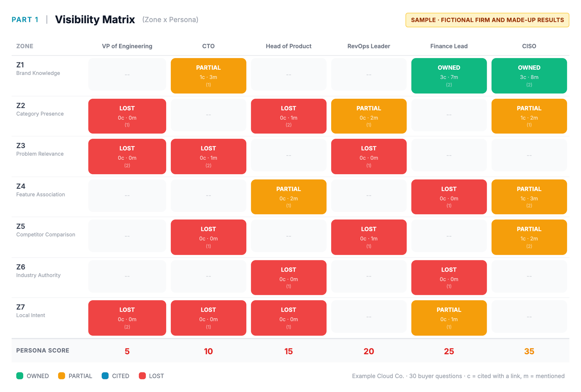Image resolution: width=581 pixels, height=392 pixels.
Task: Click the Z3 Problem Relevance row label
Action: [x=40, y=149]
